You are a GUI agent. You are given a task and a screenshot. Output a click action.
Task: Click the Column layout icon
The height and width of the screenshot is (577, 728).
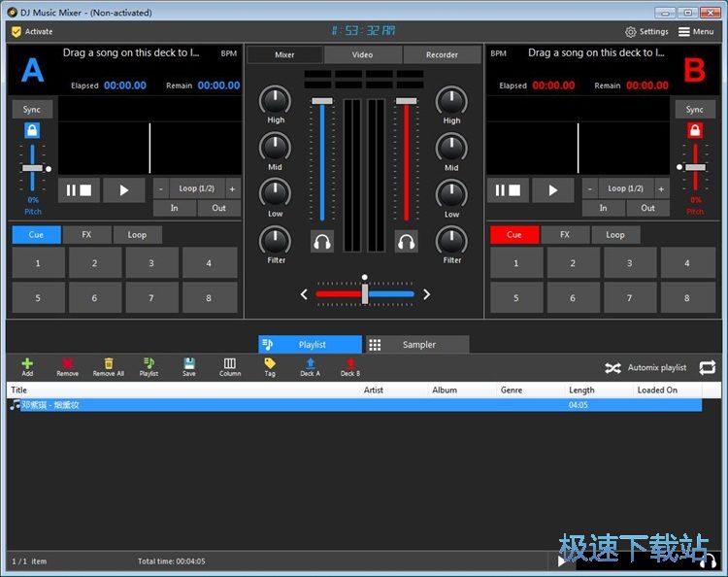[x=230, y=364]
